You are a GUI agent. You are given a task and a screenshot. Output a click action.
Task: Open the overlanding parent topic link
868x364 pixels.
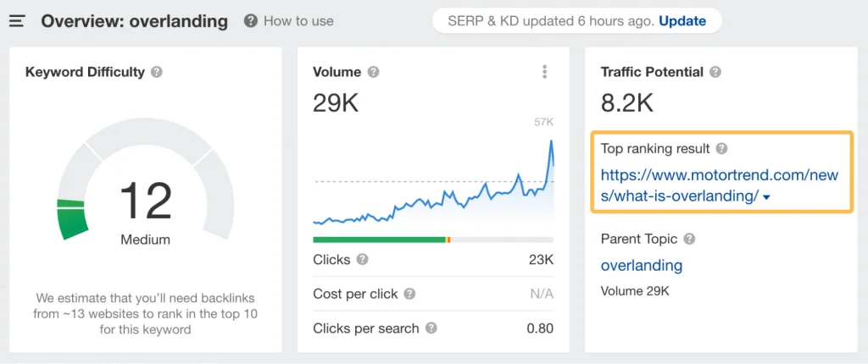point(641,266)
